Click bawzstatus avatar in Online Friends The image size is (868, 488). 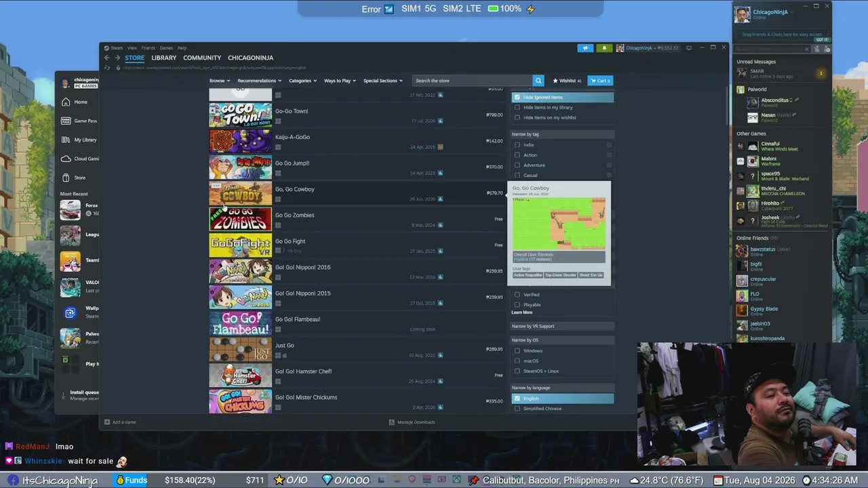pyautogui.click(x=742, y=251)
